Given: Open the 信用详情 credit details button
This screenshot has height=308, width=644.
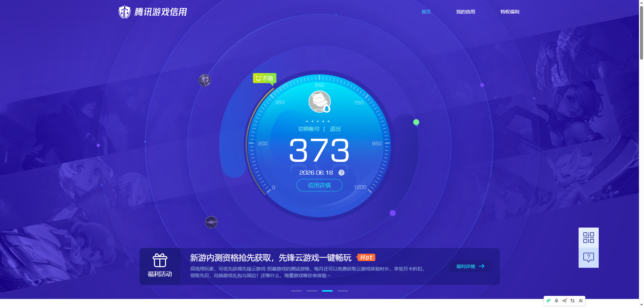Looking at the screenshot, I should click(x=319, y=185).
